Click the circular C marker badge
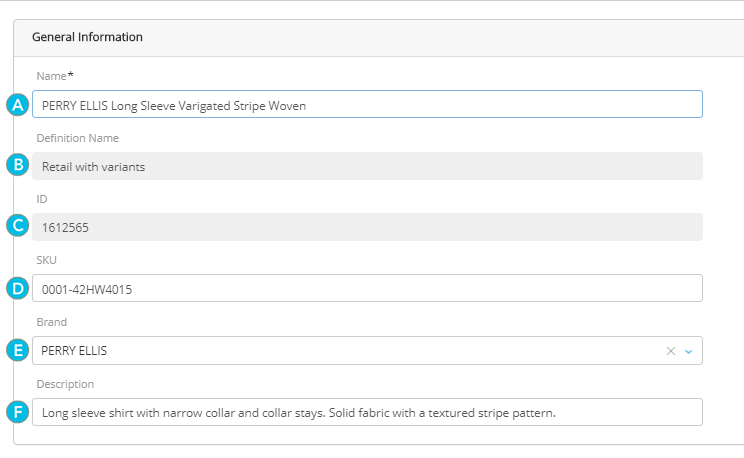744x458 pixels. (x=16, y=227)
